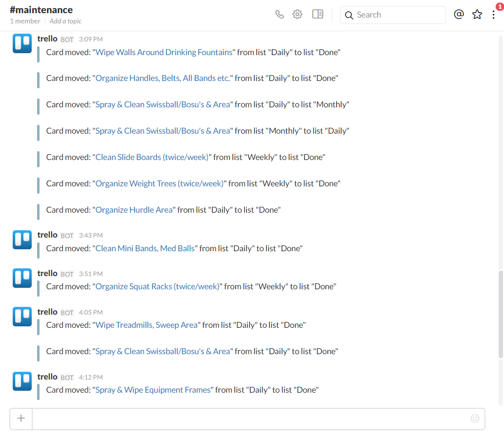Click the BOT label next to trello
The image size is (504, 441).
[x=66, y=39]
